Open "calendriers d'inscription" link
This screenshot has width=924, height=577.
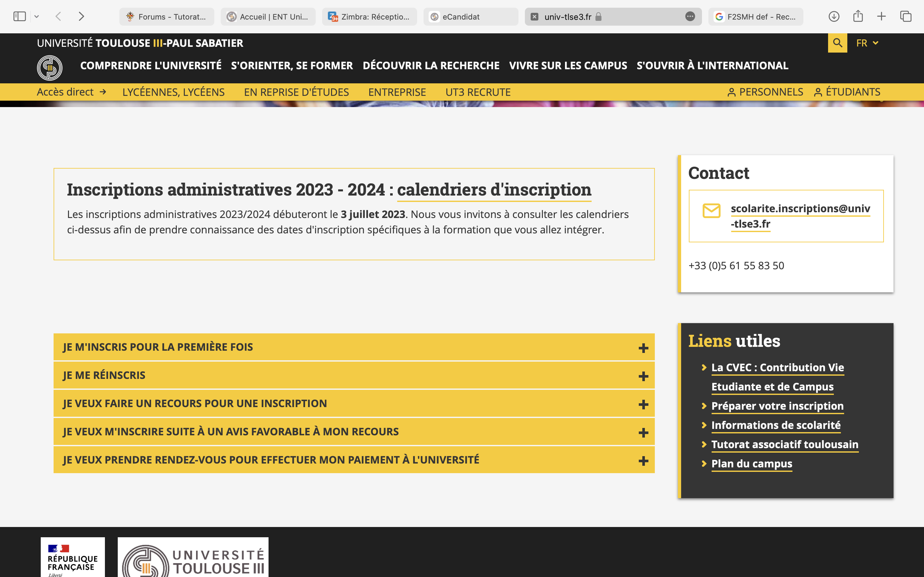(x=494, y=190)
